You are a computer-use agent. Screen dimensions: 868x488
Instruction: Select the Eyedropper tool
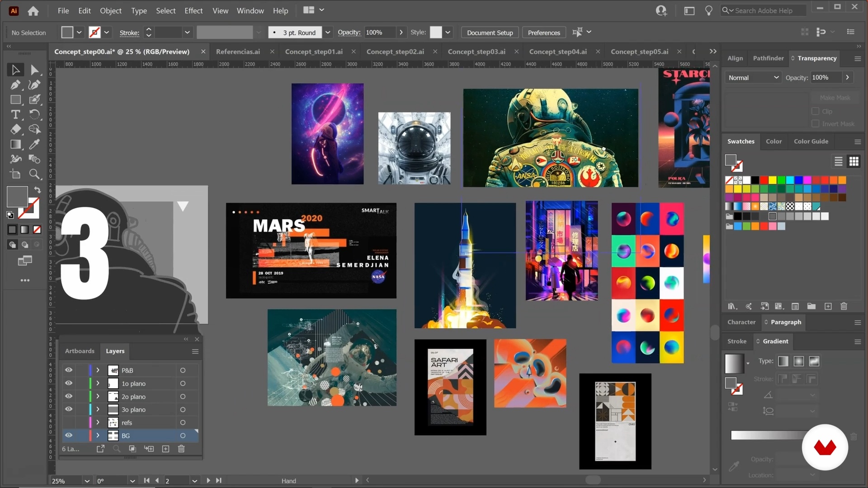[x=34, y=144]
